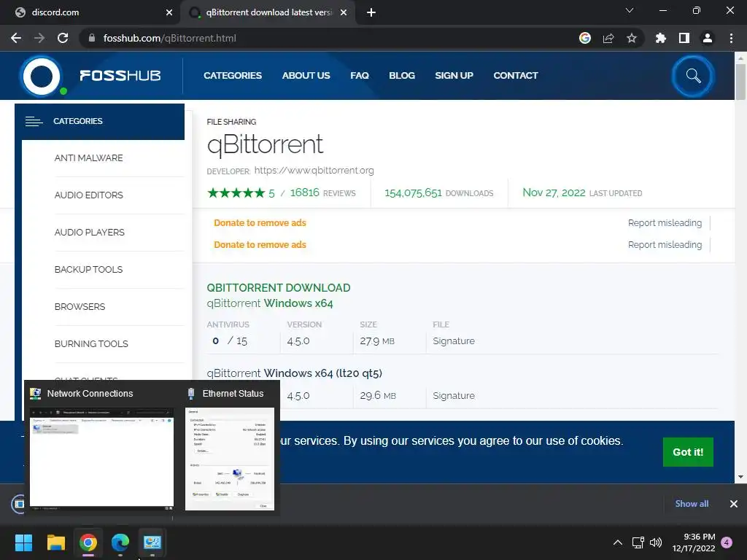747x560 pixels.
Task: Open the Google icon in address bar
Action: pyautogui.click(x=584, y=38)
